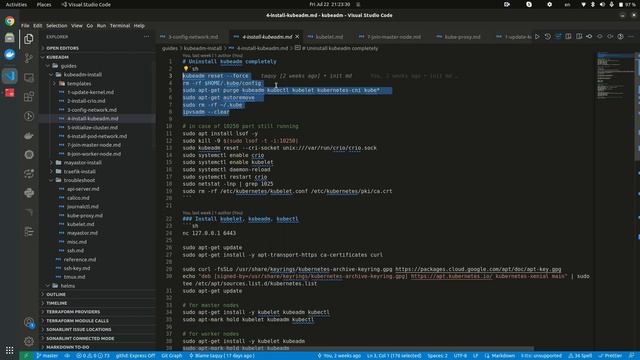Open the packages.cloud.google.com apt-key link
Screen dimensions: 640x360
(478, 269)
